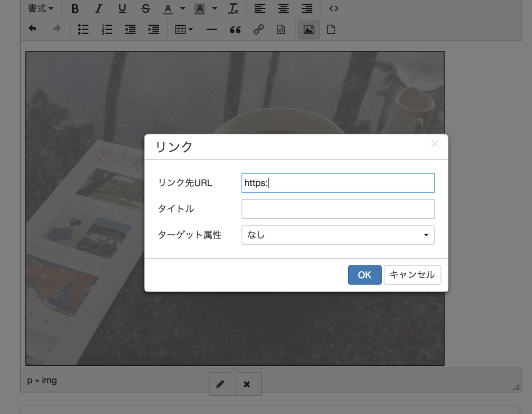Image resolution: width=532 pixels, height=414 pixels.
Task: Open source code view icon
Action: (334, 9)
